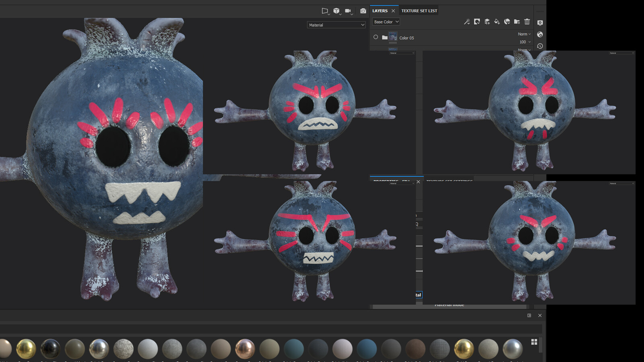Select the Color 05 layer thumbnail

point(393,37)
